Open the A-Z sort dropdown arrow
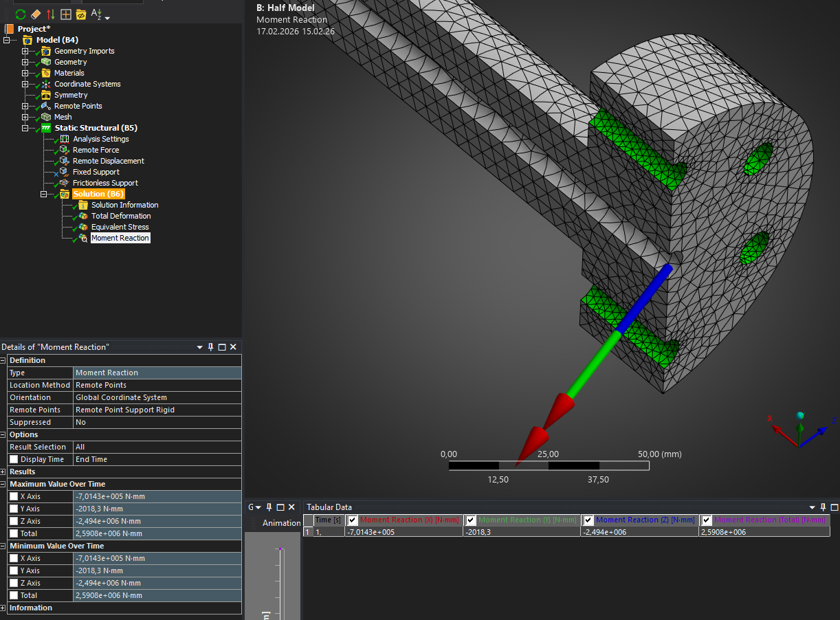The image size is (840, 620). point(107,16)
